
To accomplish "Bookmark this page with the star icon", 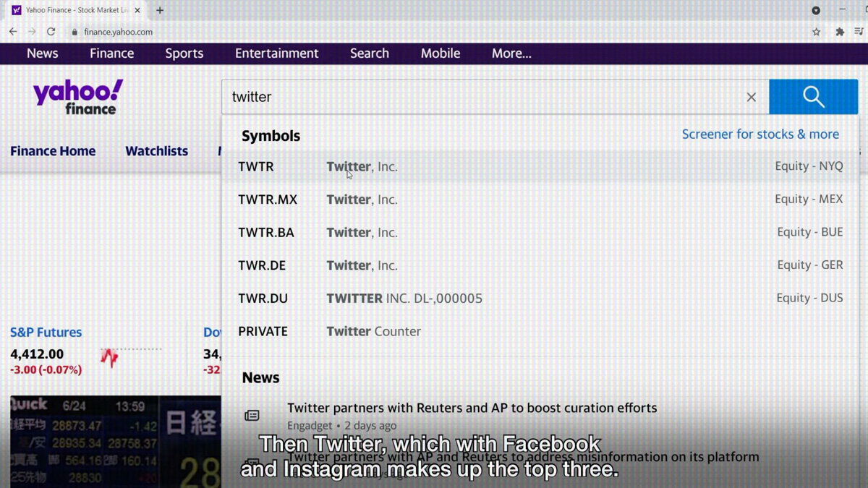I will [x=816, y=32].
